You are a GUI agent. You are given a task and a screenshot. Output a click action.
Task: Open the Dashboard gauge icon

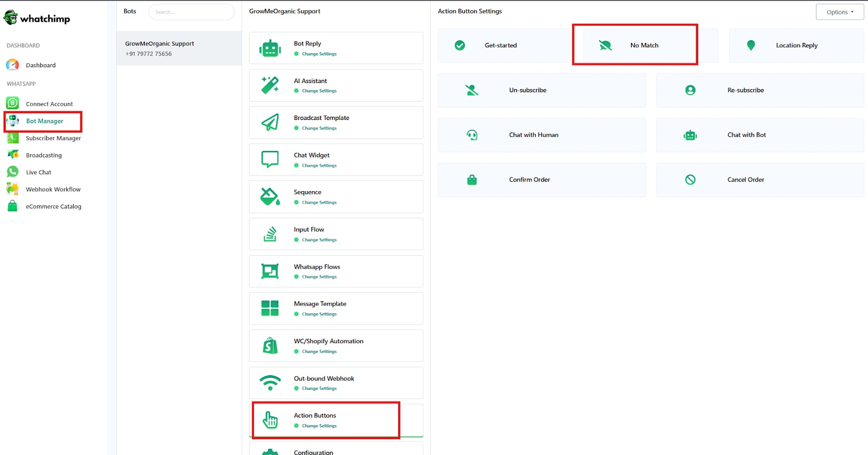point(12,65)
